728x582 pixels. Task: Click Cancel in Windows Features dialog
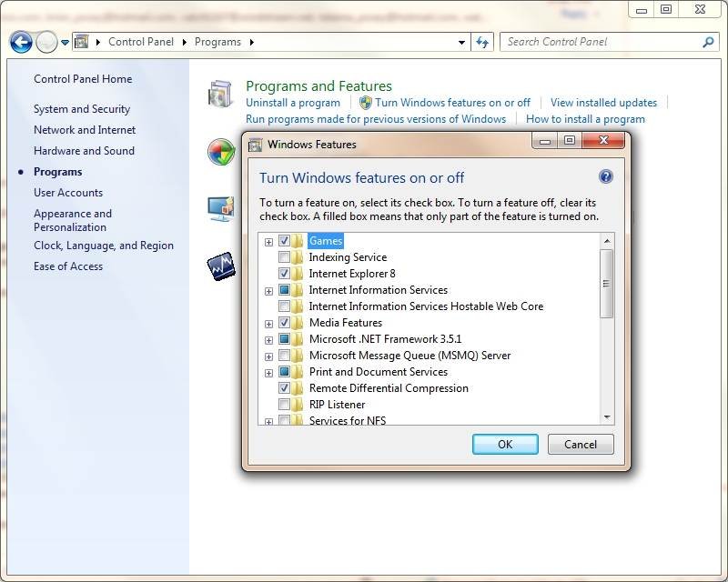(x=581, y=445)
